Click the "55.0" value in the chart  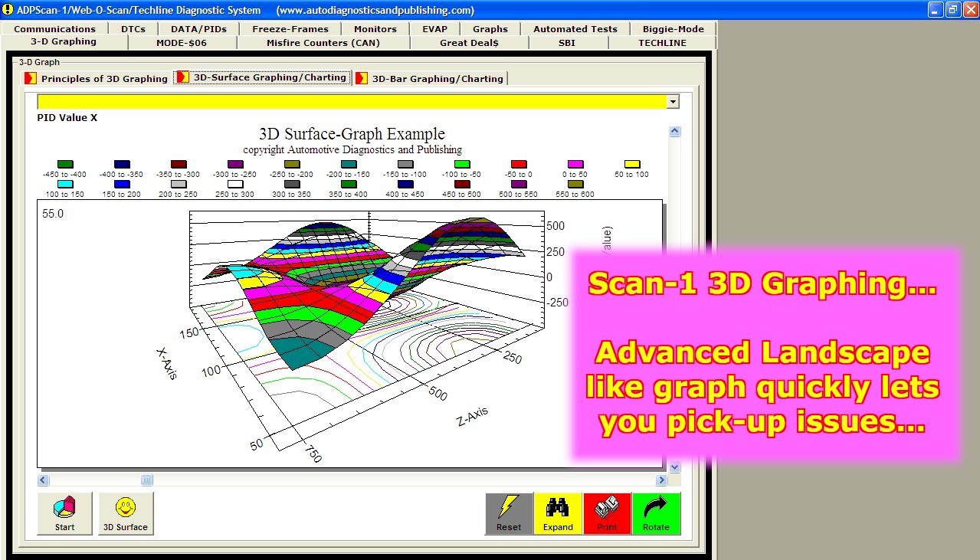pyautogui.click(x=53, y=214)
